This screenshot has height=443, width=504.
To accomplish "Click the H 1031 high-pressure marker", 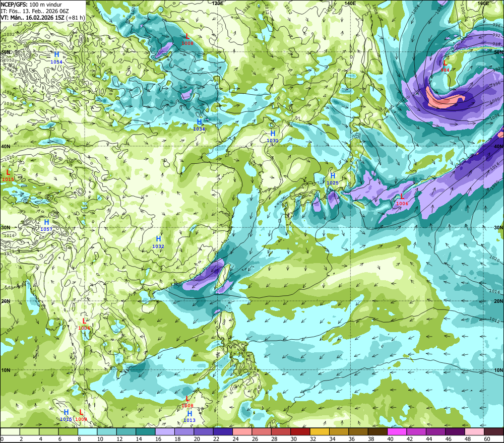I will tap(273, 136).
